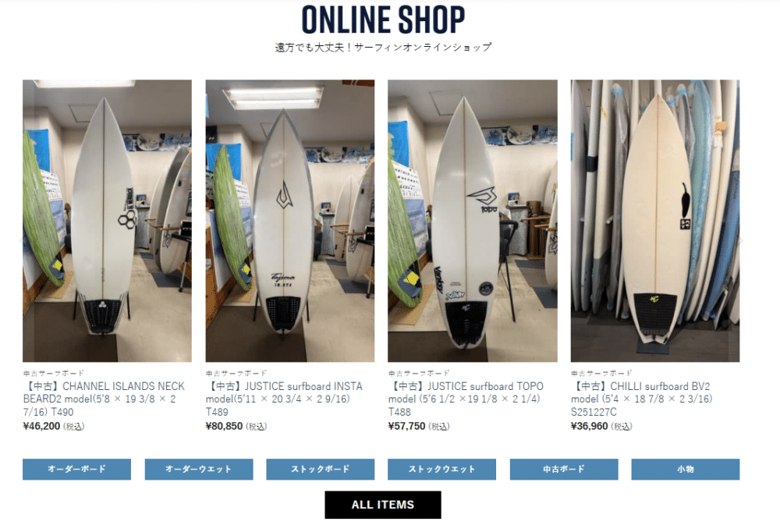The image size is (780, 532).
Task: Open the JUSTICE TOPO model surfboard photo
Action: point(473,221)
